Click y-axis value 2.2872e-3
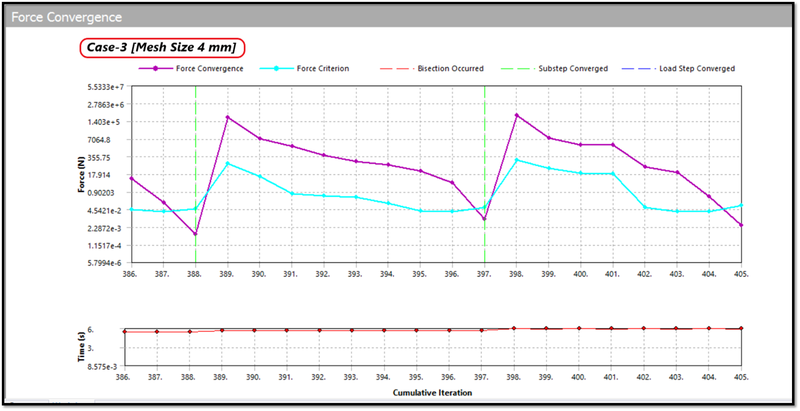This screenshot has width=800, height=411. [x=106, y=228]
